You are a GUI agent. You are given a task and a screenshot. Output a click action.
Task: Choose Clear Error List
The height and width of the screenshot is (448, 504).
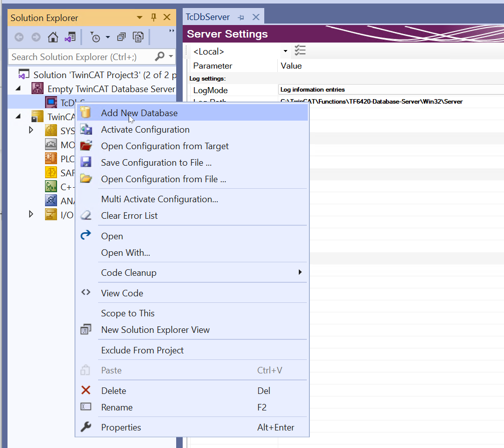click(x=192, y=216)
